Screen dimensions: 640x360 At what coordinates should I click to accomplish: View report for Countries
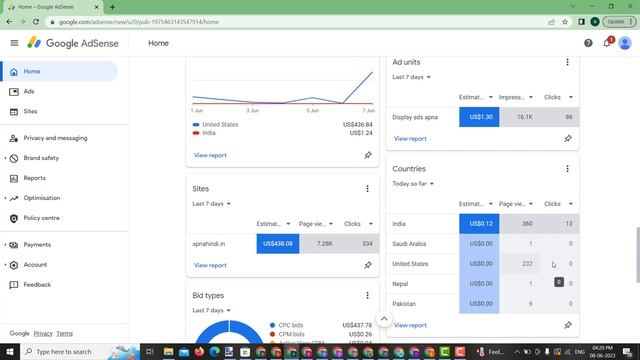(410, 325)
